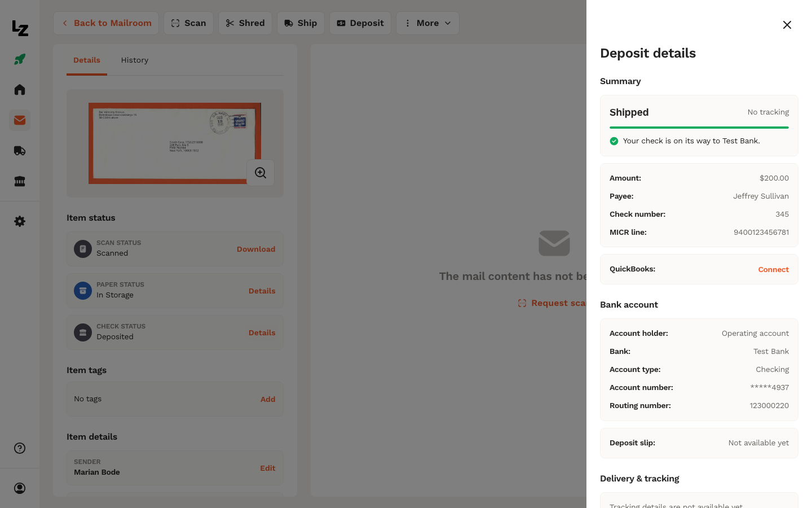Open the bank building sidebar icon
812x508 pixels.
click(20, 181)
